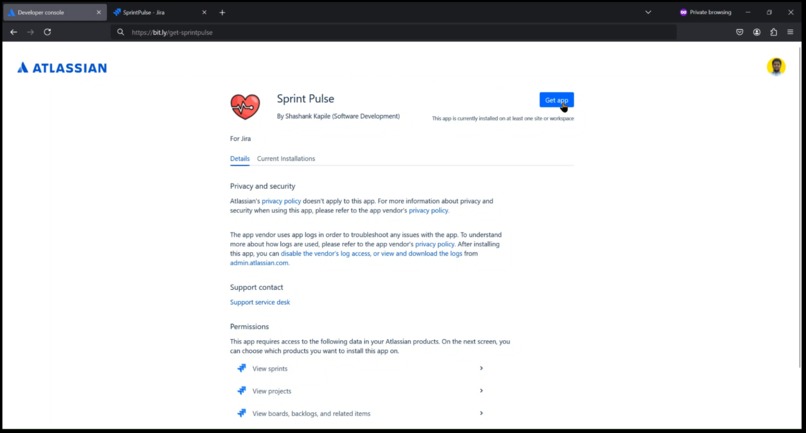Switch to the Current installations tab
Screen dimensions: 806x433
[x=286, y=158]
